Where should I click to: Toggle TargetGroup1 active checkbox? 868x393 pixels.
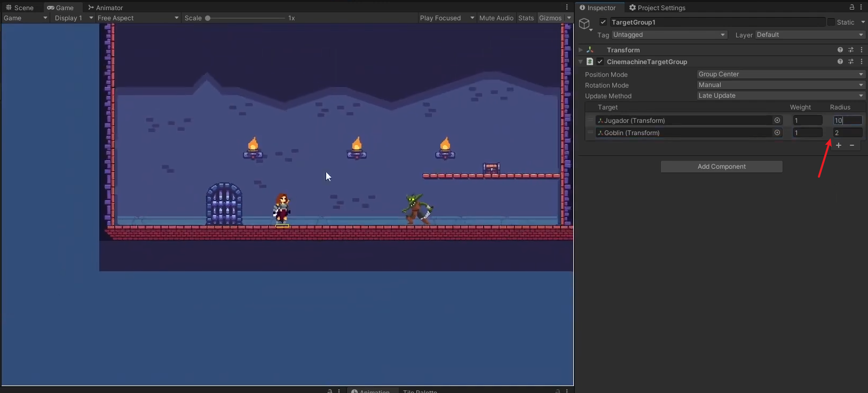(603, 22)
